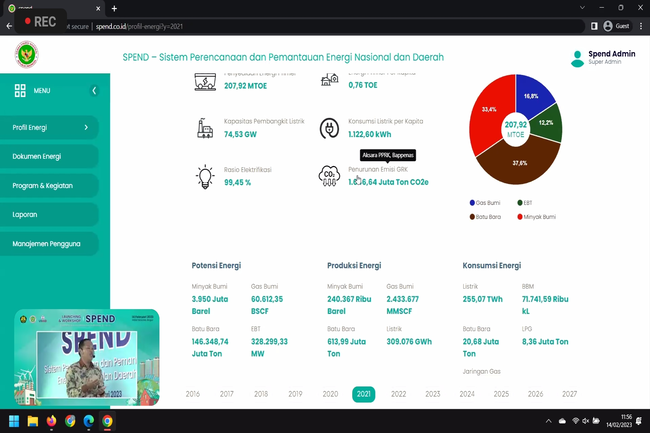The width and height of the screenshot is (650, 433).
Task: Open Chrome browser from the taskbar
Action: point(107,421)
